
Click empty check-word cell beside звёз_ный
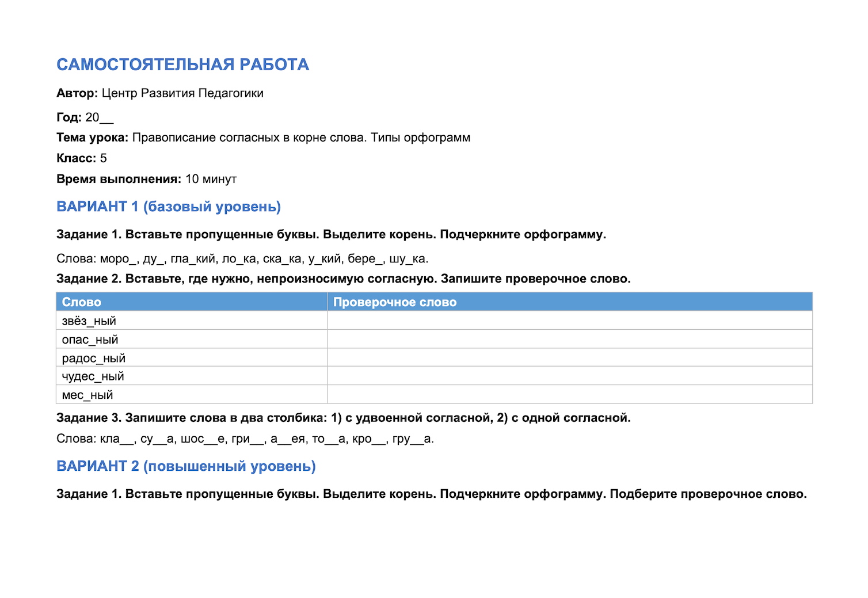click(570, 321)
